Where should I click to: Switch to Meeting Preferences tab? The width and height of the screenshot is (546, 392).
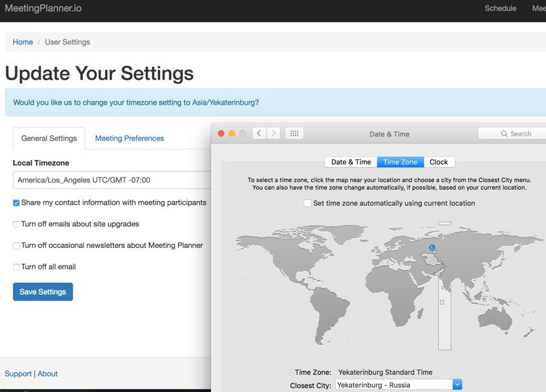click(x=130, y=138)
